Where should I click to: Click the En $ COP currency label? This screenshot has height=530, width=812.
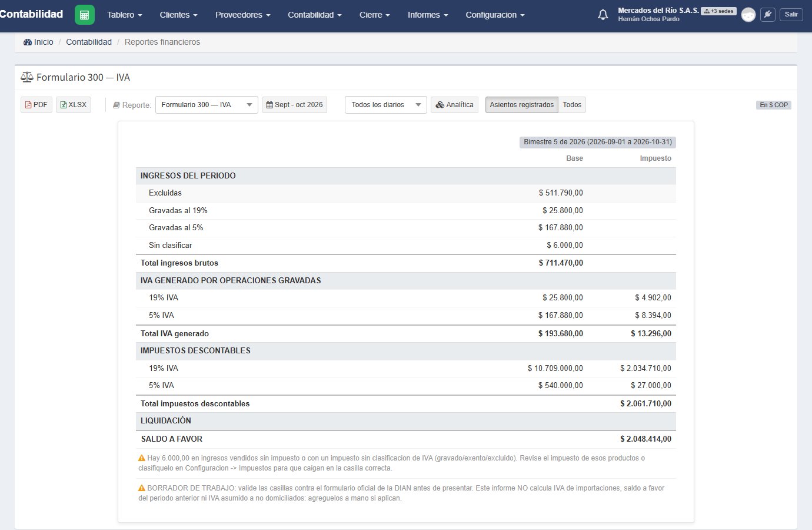774,105
